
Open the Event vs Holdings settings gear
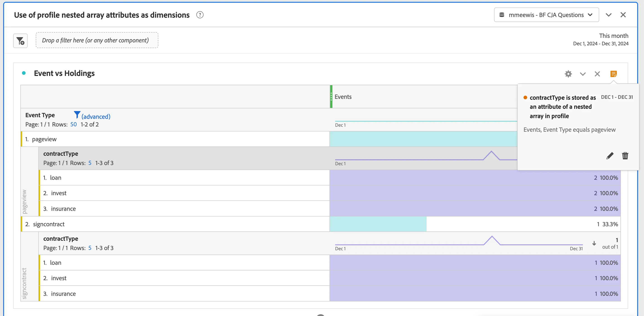[568, 74]
